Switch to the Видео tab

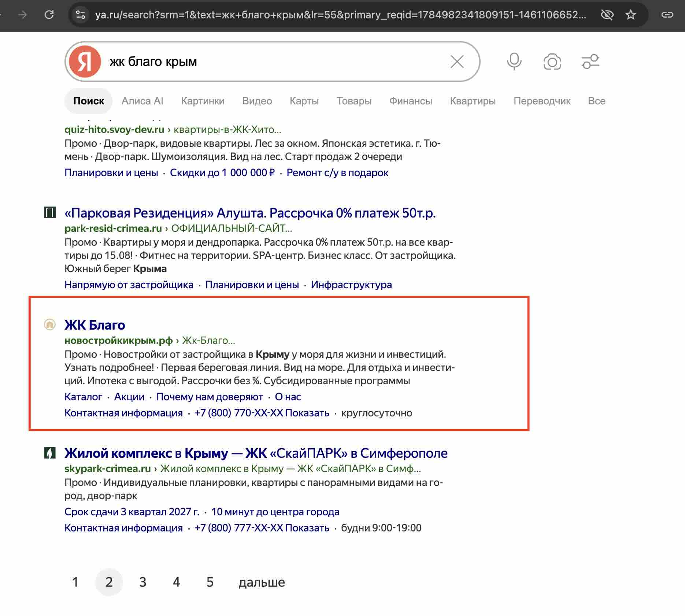click(x=257, y=101)
